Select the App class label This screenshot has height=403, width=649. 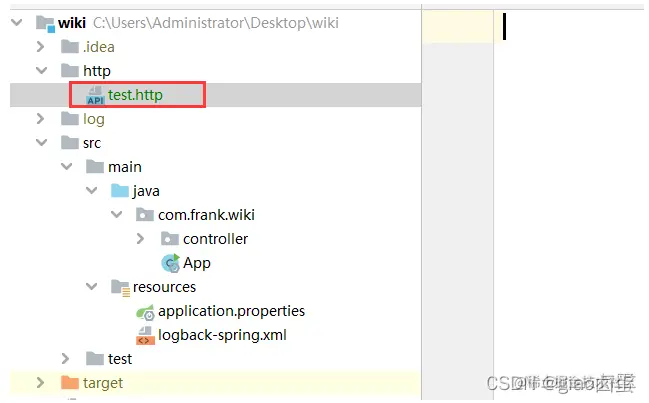click(x=197, y=263)
